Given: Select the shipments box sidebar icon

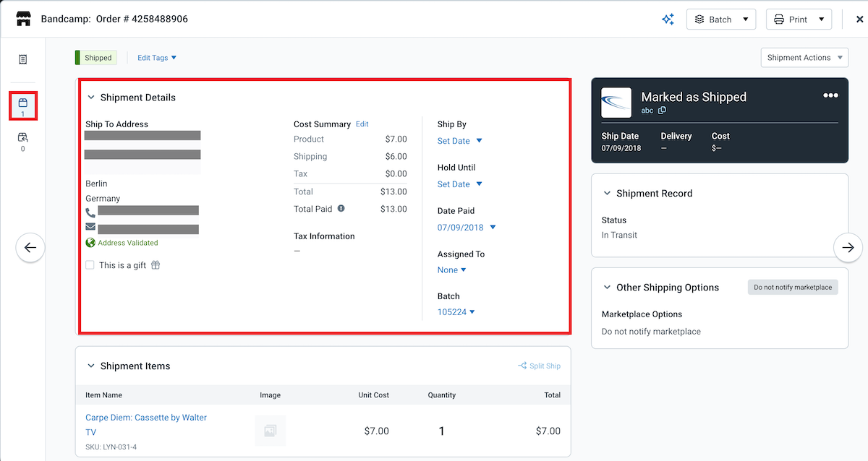Looking at the screenshot, I should pyautogui.click(x=23, y=103).
